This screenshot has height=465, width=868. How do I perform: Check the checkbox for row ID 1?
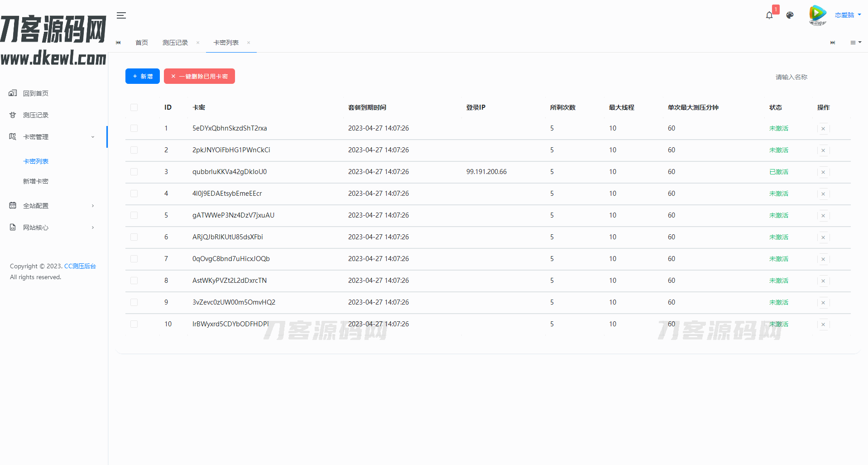(134, 128)
